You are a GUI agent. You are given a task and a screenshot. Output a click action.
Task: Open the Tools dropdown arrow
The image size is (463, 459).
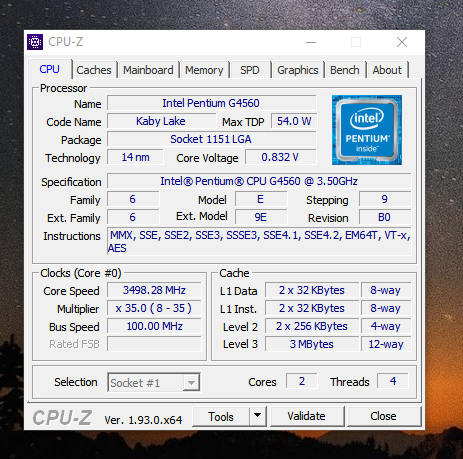(x=257, y=416)
